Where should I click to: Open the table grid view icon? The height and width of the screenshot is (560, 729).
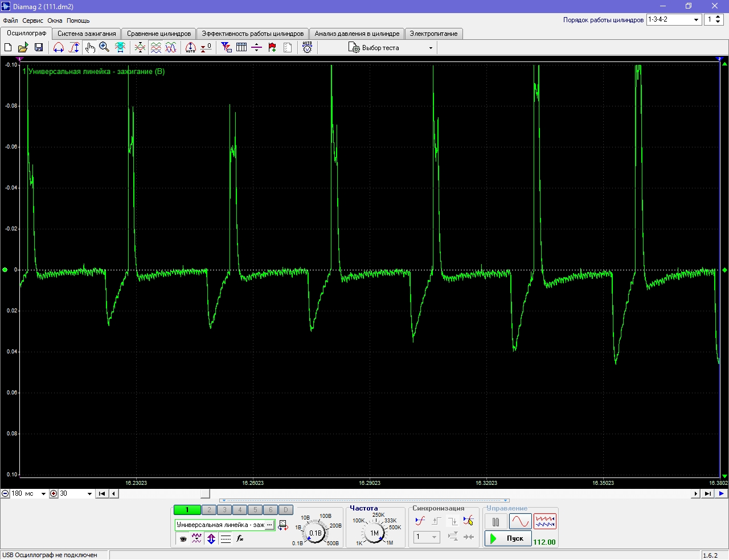click(x=241, y=47)
